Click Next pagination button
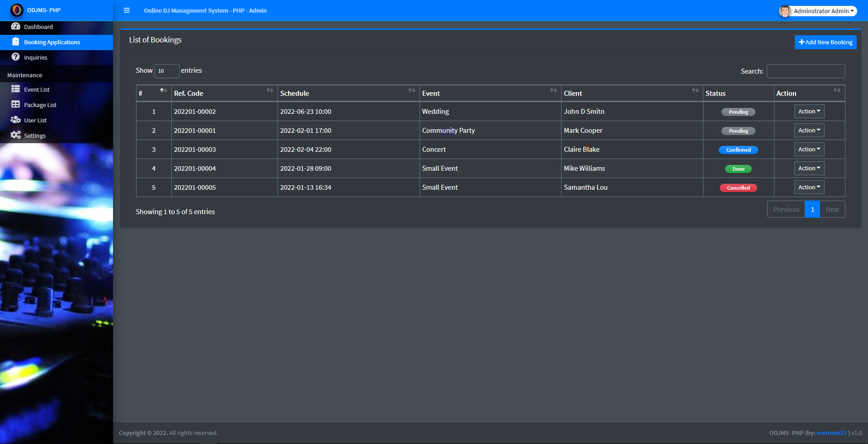This screenshot has height=444, width=868. 832,209
